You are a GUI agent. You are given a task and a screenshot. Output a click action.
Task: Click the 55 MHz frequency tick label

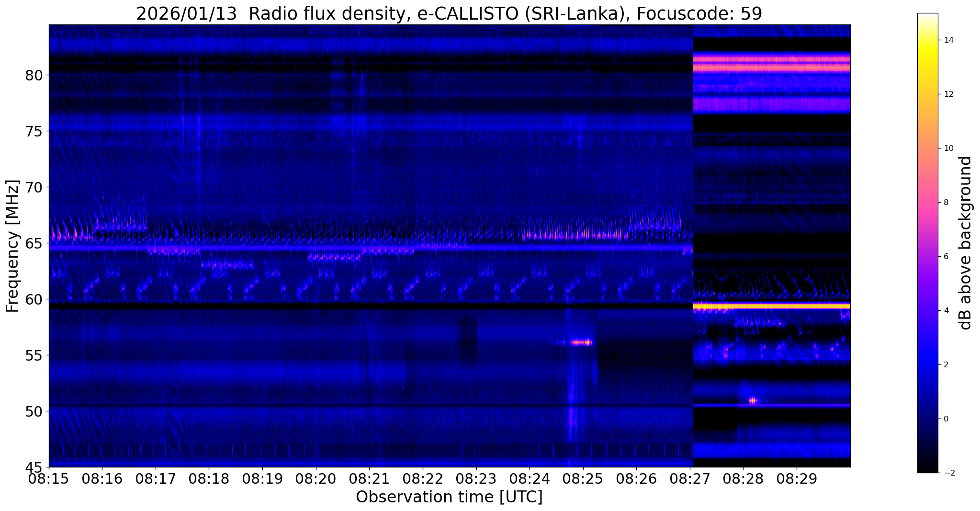(x=33, y=355)
